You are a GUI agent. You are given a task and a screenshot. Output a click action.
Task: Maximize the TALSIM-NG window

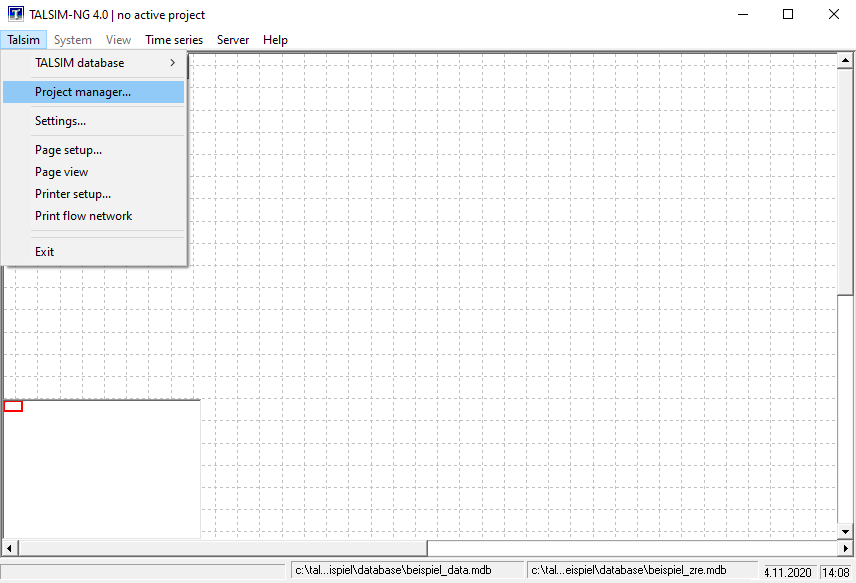788,14
